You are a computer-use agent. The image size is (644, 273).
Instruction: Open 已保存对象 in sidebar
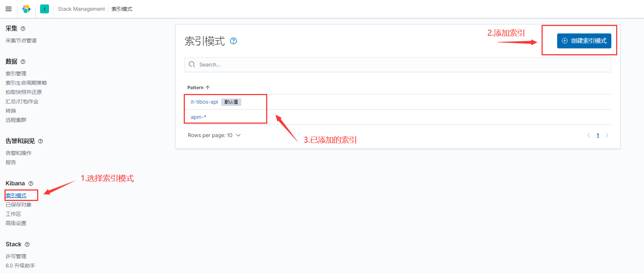point(19,205)
